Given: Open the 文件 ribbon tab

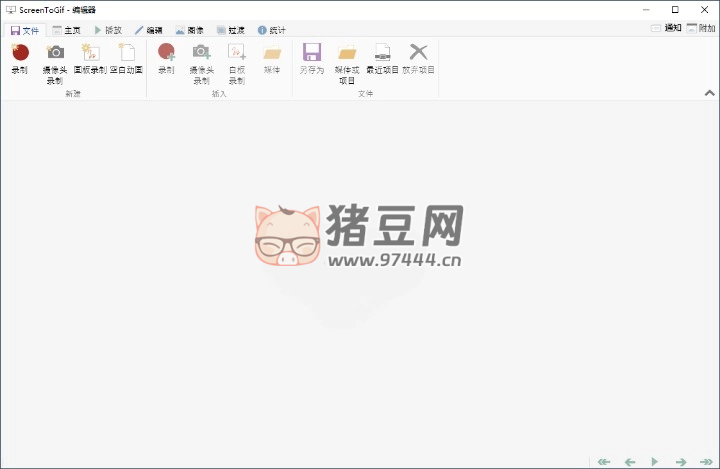Looking at the screenshot, I should tap(25, 30).
